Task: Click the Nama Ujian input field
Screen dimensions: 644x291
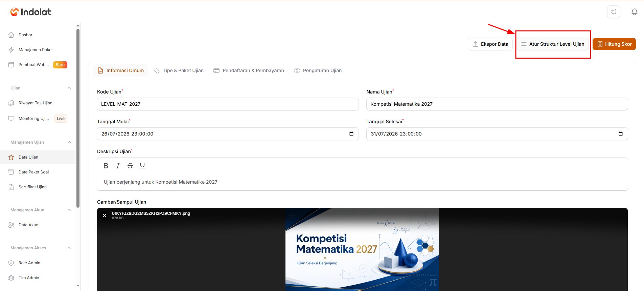Action: (x=497, y=104)
